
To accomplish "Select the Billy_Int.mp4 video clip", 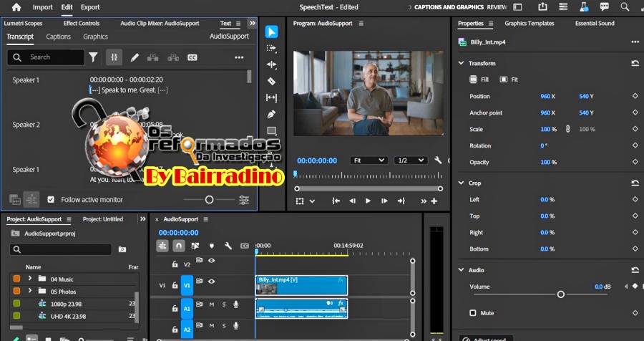I will (301, 285).
